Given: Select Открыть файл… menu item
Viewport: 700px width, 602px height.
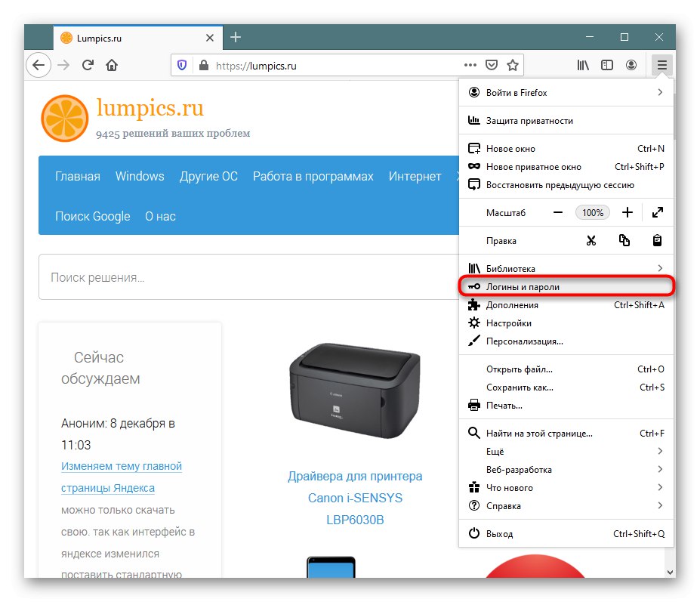Looking at the screenshot, I should (x=566, y=369).
